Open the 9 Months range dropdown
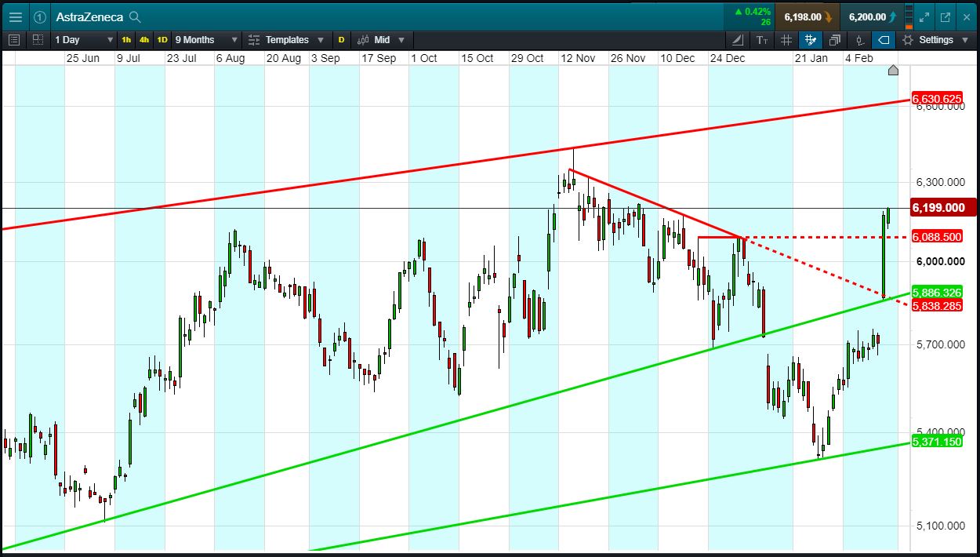This screenshot has width=980, height=557. pos(206,39)
